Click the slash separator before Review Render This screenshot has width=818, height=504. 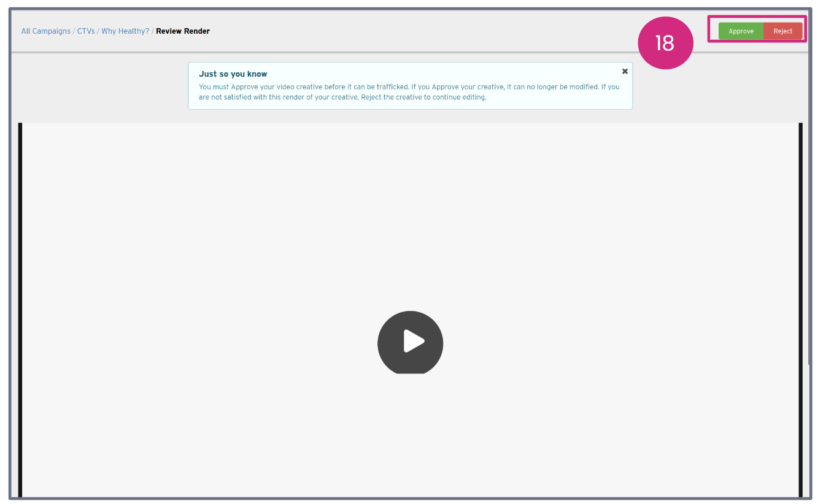pos(153,31)
